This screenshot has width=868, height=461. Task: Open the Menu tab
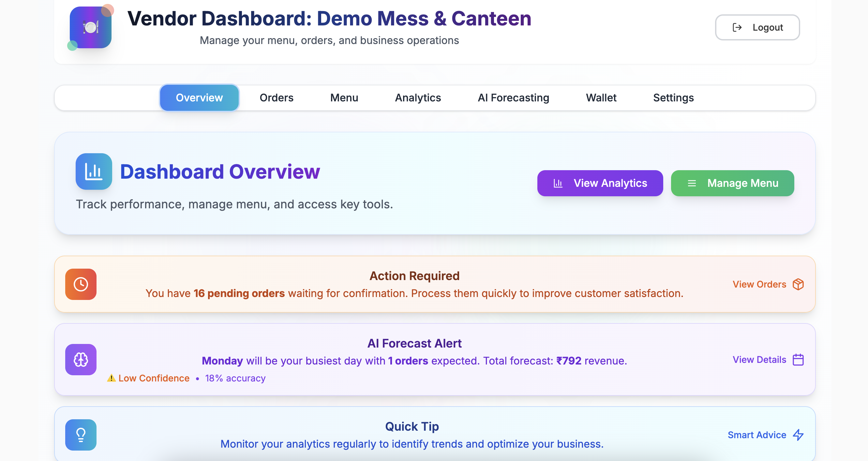click(344, 98)
